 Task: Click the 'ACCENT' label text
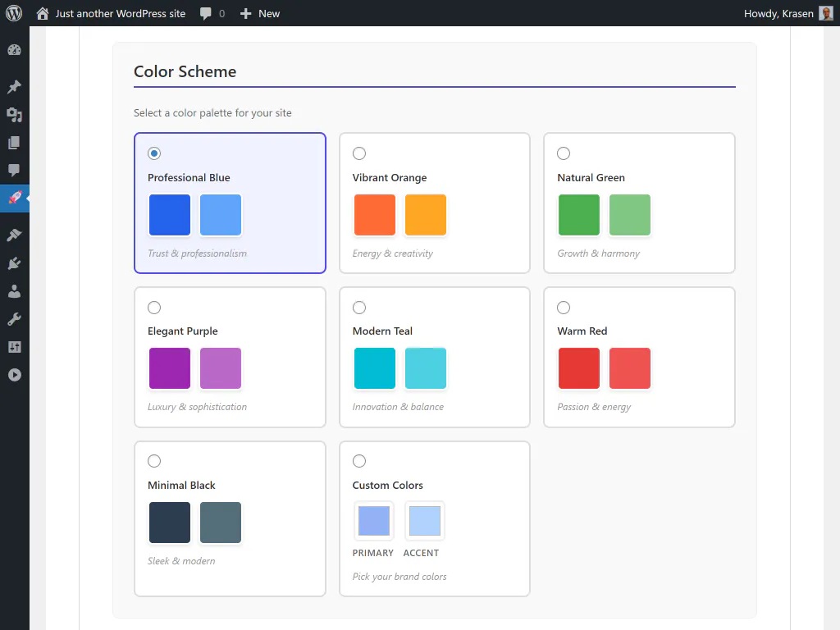[x=421, y=553]
